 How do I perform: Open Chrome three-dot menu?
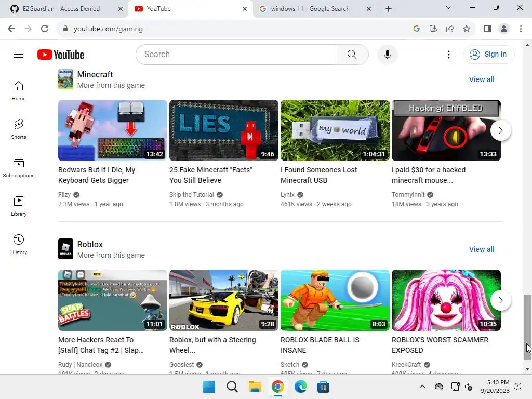point(521,29)
